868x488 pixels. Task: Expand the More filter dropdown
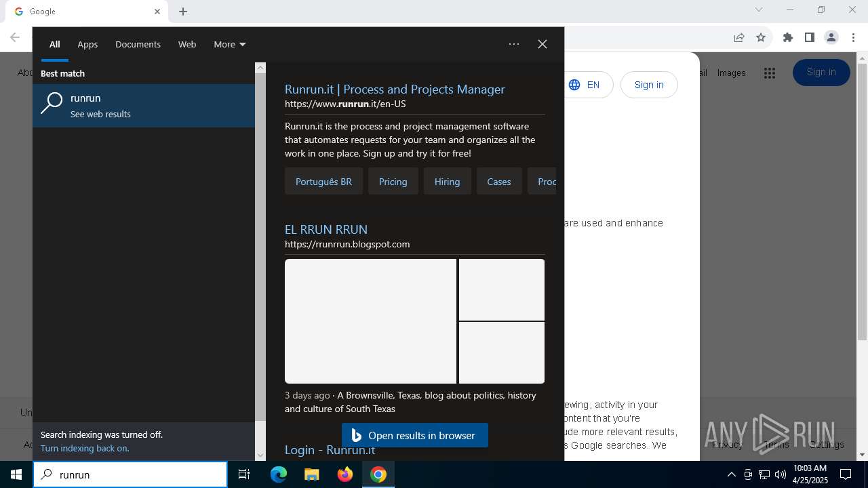coord(230,44)
